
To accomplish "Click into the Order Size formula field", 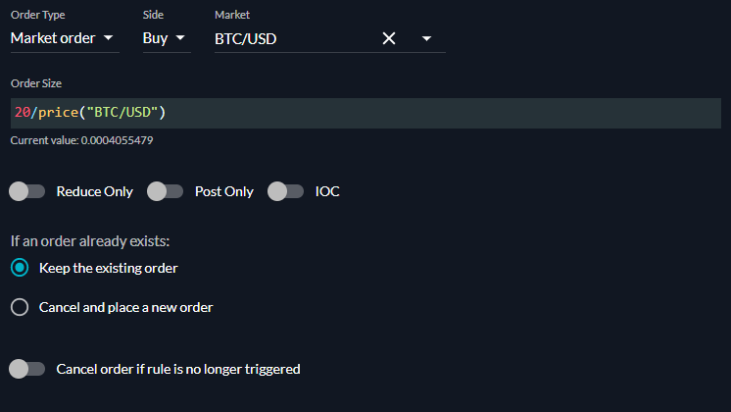I will 366,113.
